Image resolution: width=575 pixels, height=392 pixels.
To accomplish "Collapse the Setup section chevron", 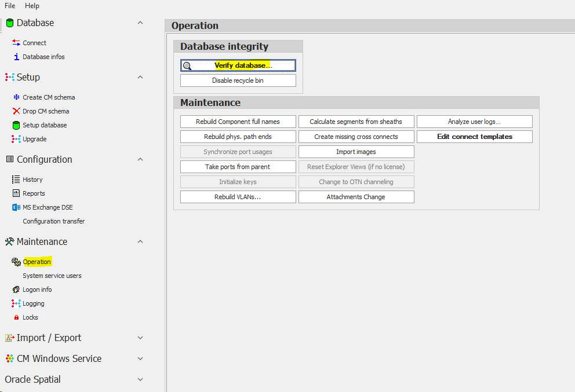I will pyautogui.click(x=140, y=78).
